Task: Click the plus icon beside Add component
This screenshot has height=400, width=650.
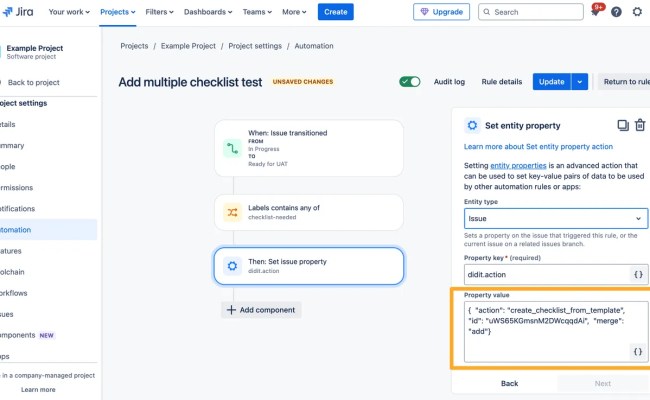Action: (231, 310)
